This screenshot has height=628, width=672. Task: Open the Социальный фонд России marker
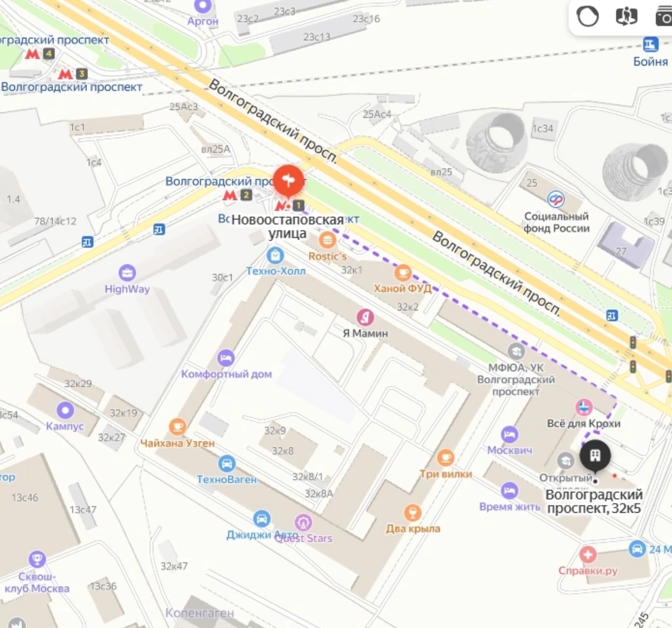tap(556, 200)
